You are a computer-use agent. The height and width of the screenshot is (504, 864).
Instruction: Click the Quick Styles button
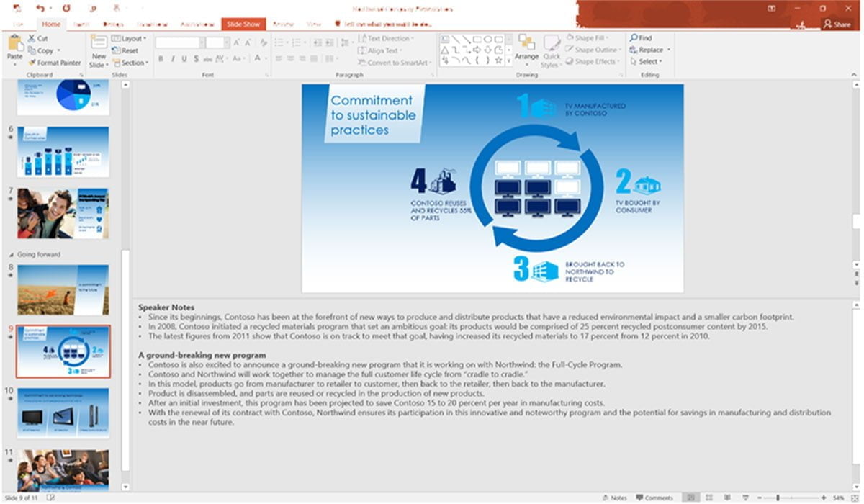pos(552,50)
